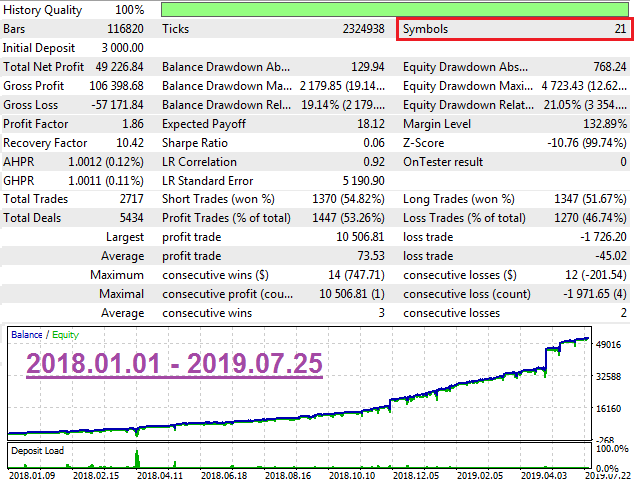Click the Z-Score value cell
This screenshot has height=480, width=640.
click(x=582, y=143)
